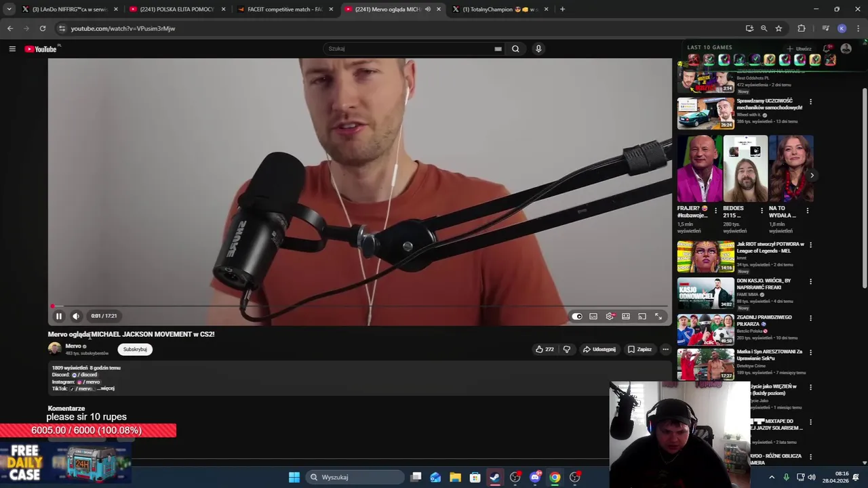The image size is (868, 488).
Task: Open File Explorer from the taskbar
Action: (455, 477)
